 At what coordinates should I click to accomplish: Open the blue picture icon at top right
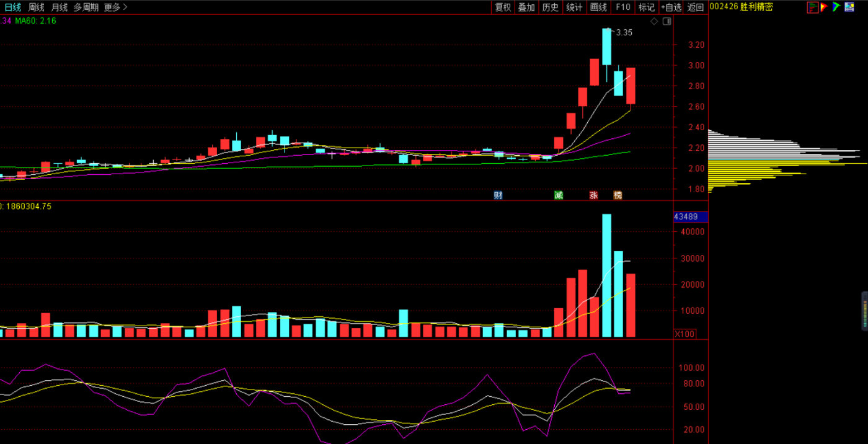point(849,7)
